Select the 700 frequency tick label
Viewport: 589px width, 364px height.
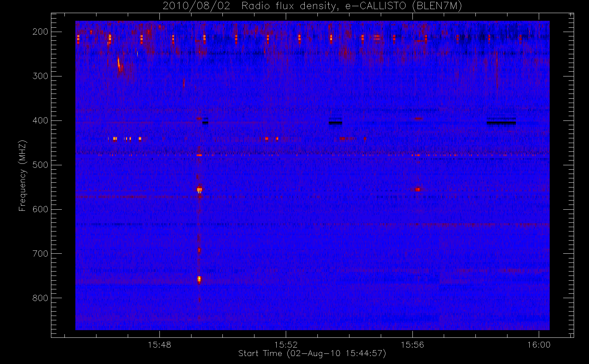point(40,254)
